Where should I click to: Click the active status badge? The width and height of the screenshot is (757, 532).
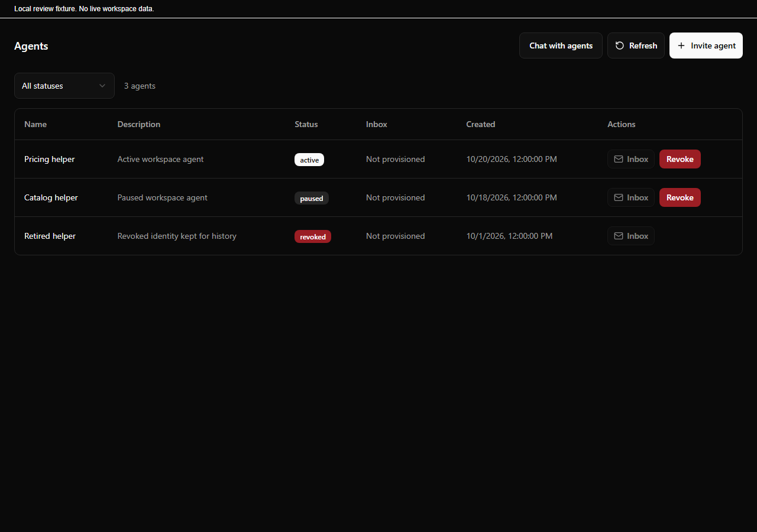coord(309,160)
